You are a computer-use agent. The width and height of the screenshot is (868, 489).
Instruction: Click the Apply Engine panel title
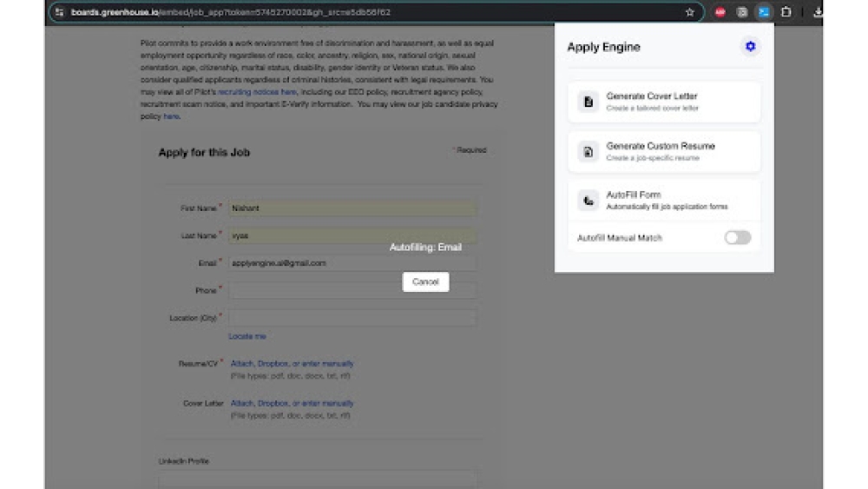coord(603,47)
